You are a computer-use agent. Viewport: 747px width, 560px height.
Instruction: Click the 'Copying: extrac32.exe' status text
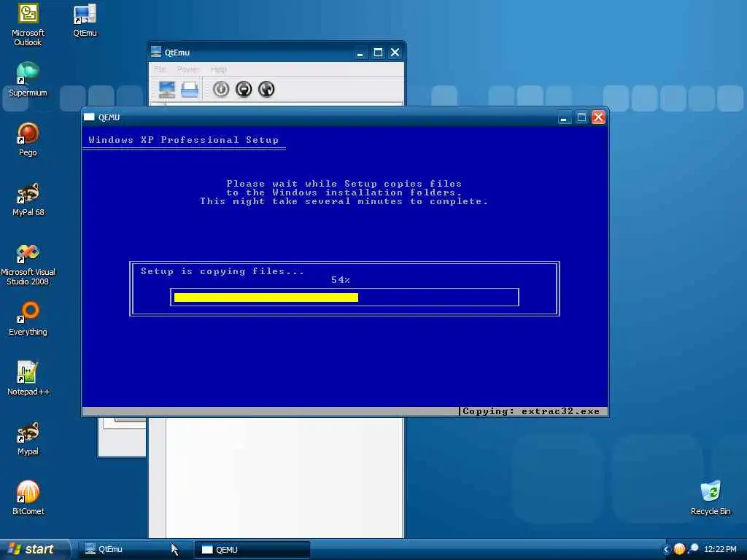pos(531,411)
